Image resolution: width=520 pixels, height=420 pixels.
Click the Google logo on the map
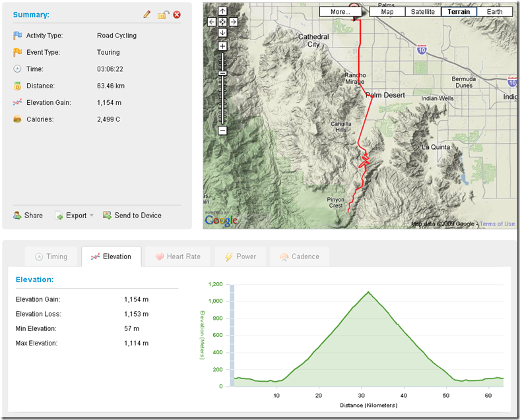click(x=221, y=220)
